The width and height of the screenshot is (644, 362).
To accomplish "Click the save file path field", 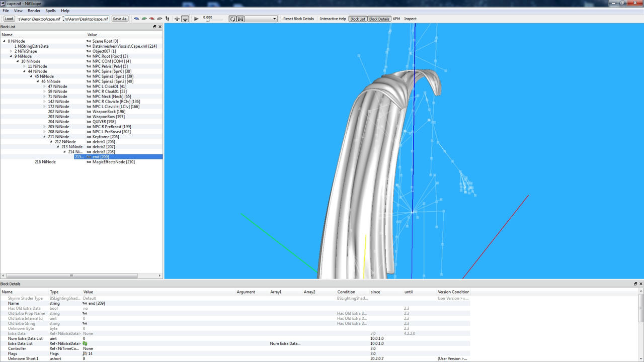I will coord(86,19).
